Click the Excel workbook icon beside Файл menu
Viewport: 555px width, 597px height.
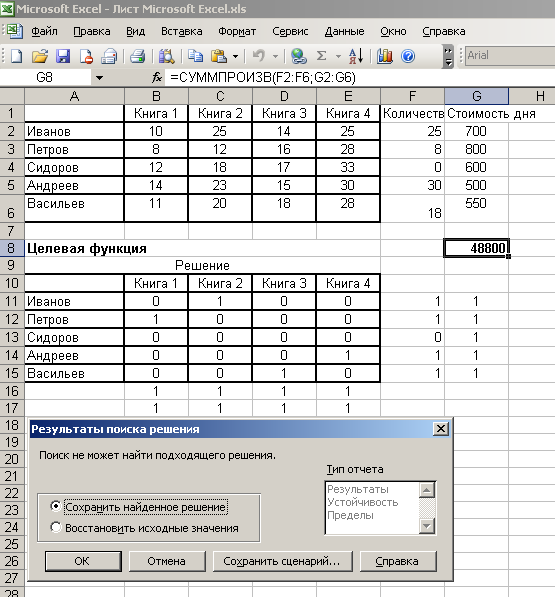coord(15,31)
